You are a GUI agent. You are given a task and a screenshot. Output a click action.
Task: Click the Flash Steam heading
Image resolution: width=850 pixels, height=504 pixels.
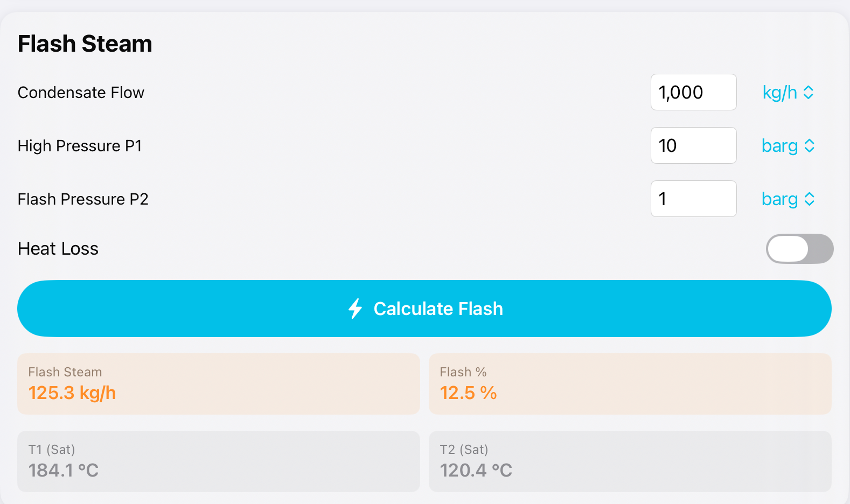pyautogui.click(x=85, y=44)
